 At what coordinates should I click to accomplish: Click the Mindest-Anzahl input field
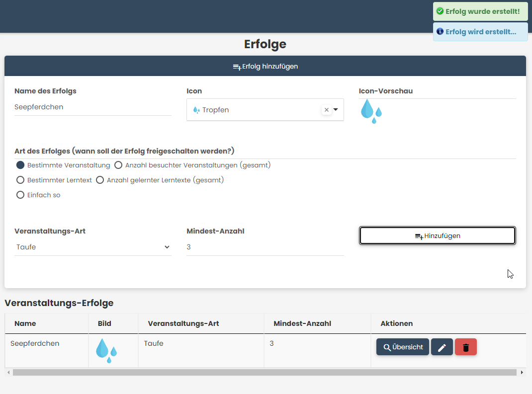pyautogui.click(x=265, y=247)
